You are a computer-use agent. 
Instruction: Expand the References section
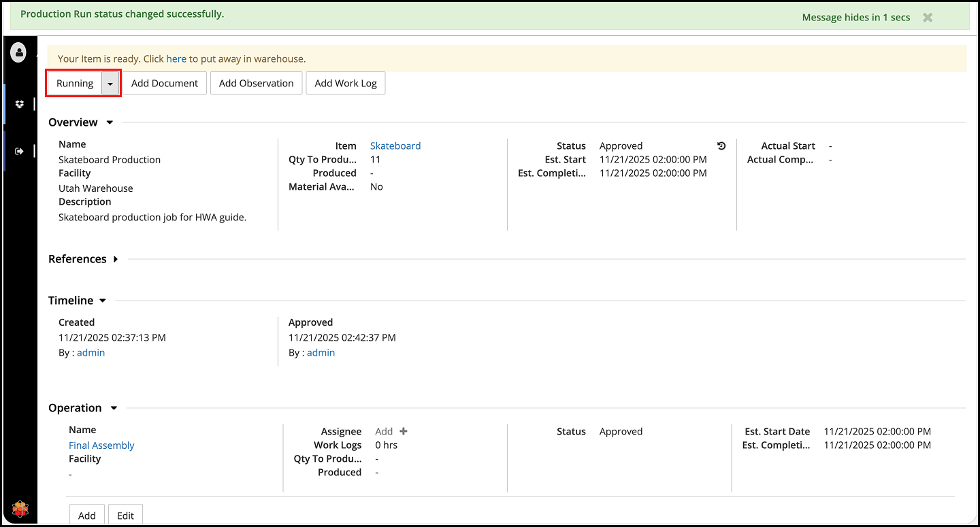point(116,259)
